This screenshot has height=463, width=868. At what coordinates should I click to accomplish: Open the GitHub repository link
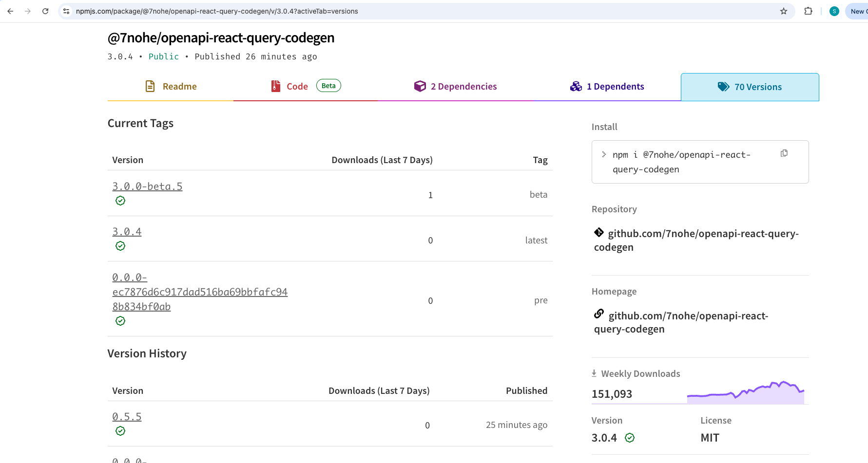(696, 241)
